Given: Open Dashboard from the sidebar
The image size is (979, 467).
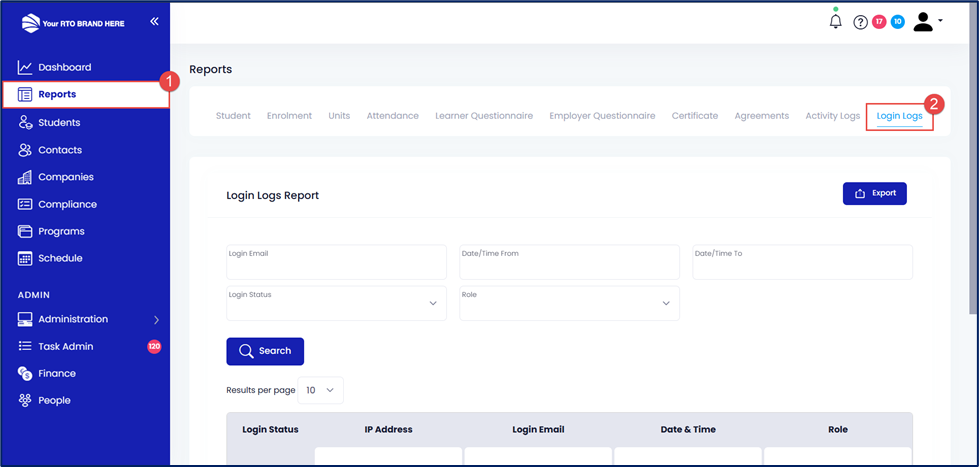Looking at the screenshot, I should (x=64, y=67).
